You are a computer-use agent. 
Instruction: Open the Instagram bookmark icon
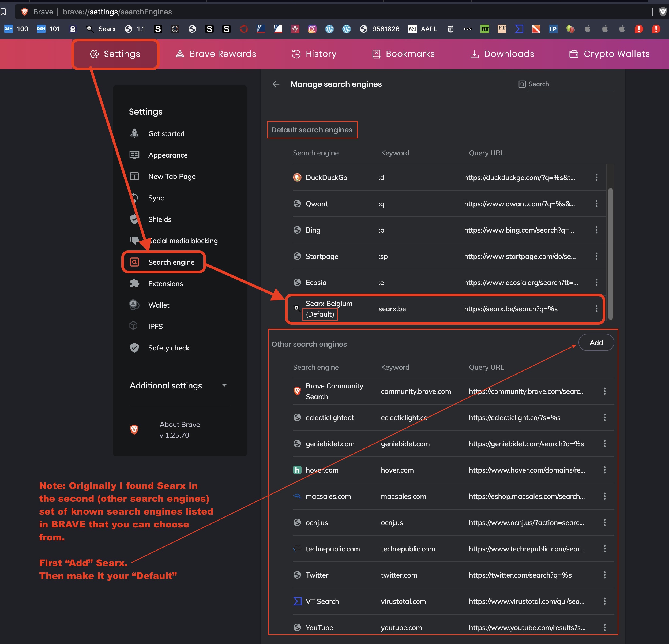312,29
